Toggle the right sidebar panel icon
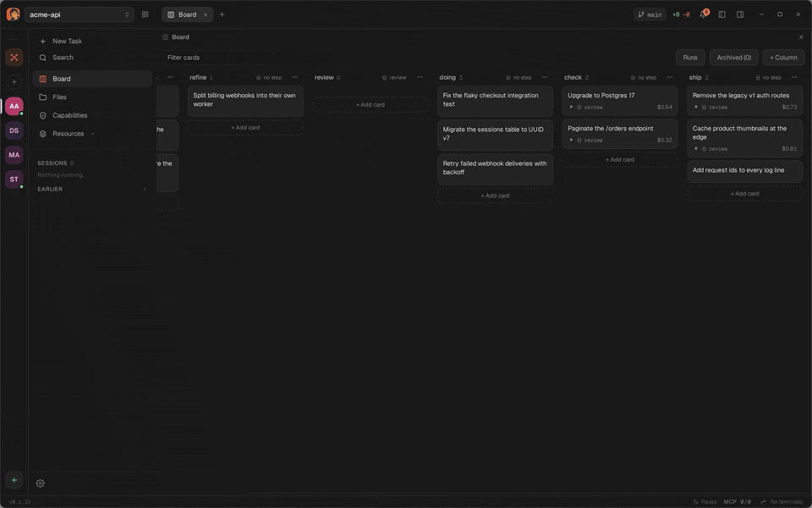This screenshot has height=508, width=812. coord(740,14)
